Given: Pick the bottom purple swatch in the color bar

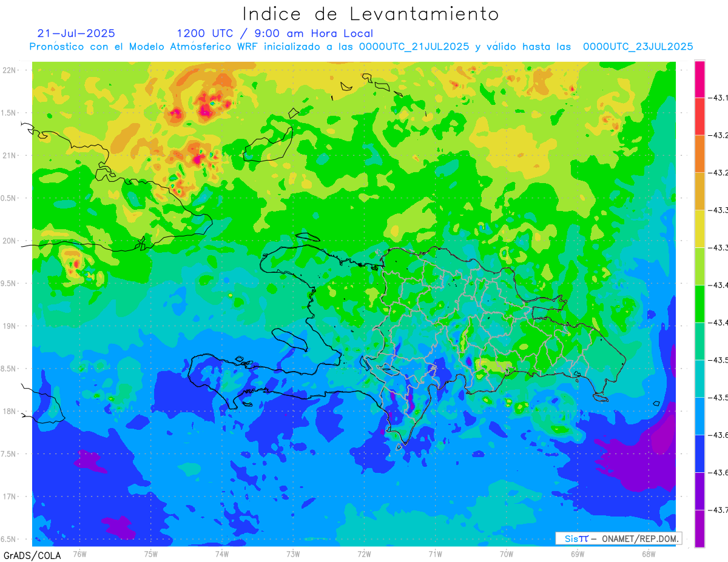Looking at the screenshot, I should [x=699, y=529].
